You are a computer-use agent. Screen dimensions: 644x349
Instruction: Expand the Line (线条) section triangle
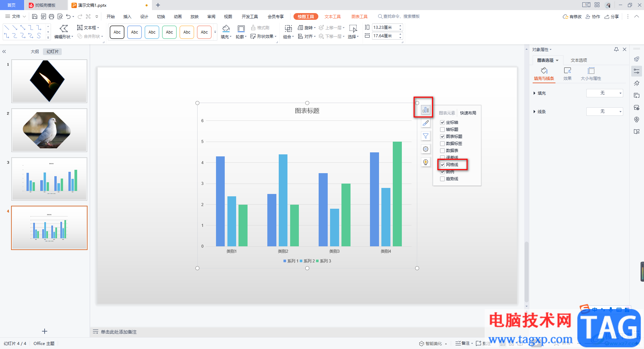[x=534, y=112]
